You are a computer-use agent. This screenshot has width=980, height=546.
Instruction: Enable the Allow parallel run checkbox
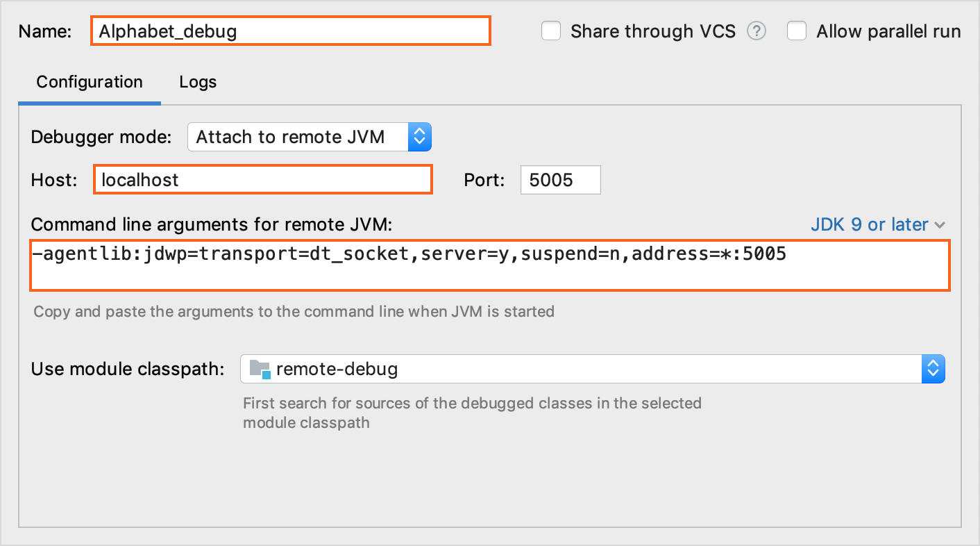click(x=796, y=31)
